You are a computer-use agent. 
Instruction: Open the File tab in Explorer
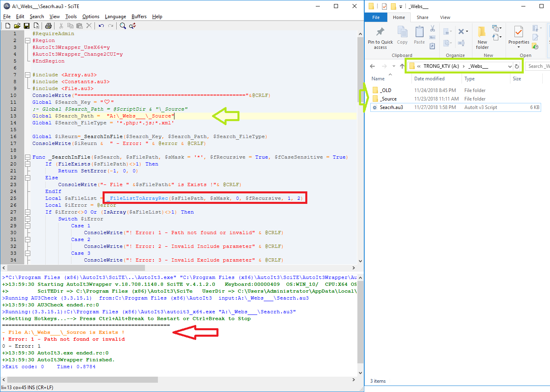click(376, 17)
